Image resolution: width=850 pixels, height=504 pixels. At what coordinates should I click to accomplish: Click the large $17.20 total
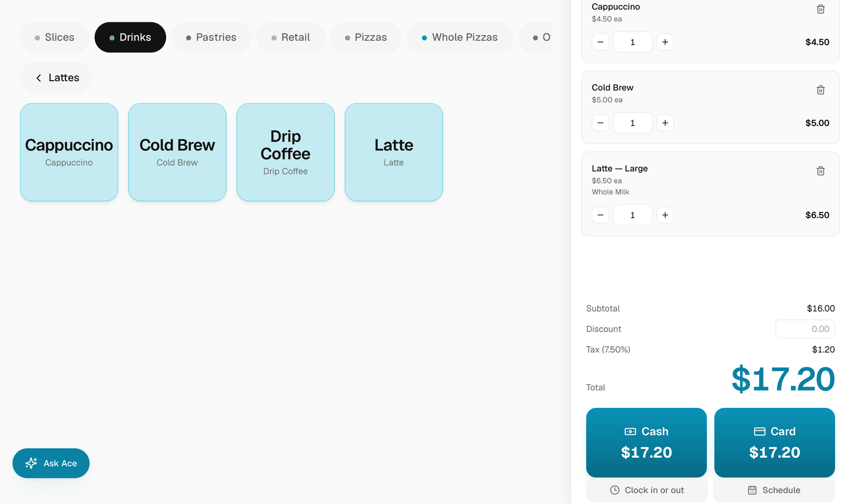pos(783,379)
